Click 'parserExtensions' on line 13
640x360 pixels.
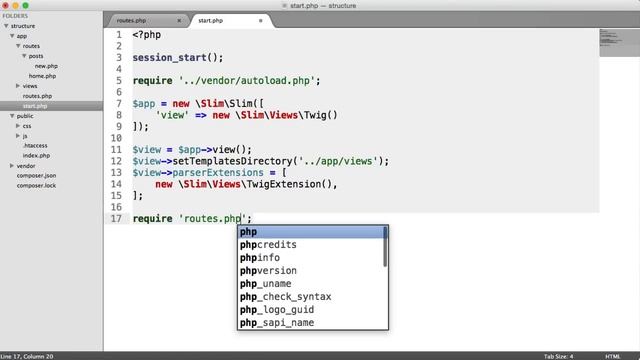coord(218,173)
